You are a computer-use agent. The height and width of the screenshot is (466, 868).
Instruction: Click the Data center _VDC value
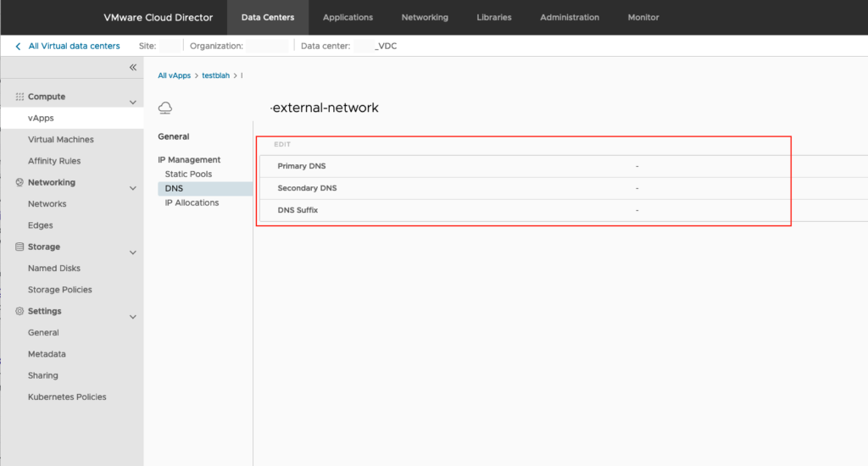pyautogui.click(x=386, y=46)
